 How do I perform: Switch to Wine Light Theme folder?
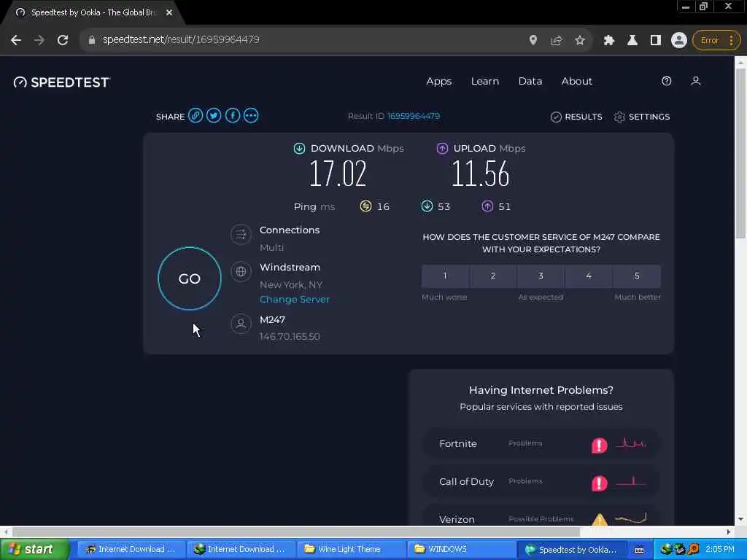point(350,550)
